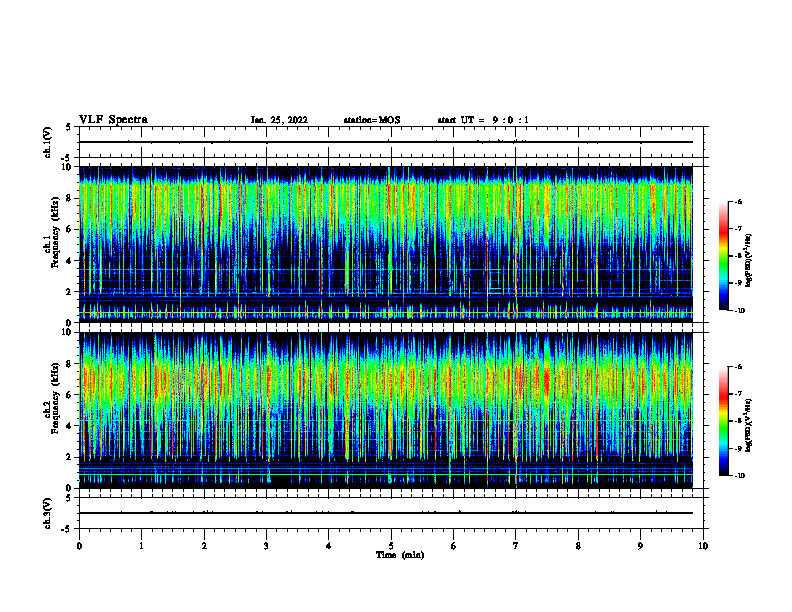Click time axis tick label "6"

pyautogui.click(x=454, y=546)
